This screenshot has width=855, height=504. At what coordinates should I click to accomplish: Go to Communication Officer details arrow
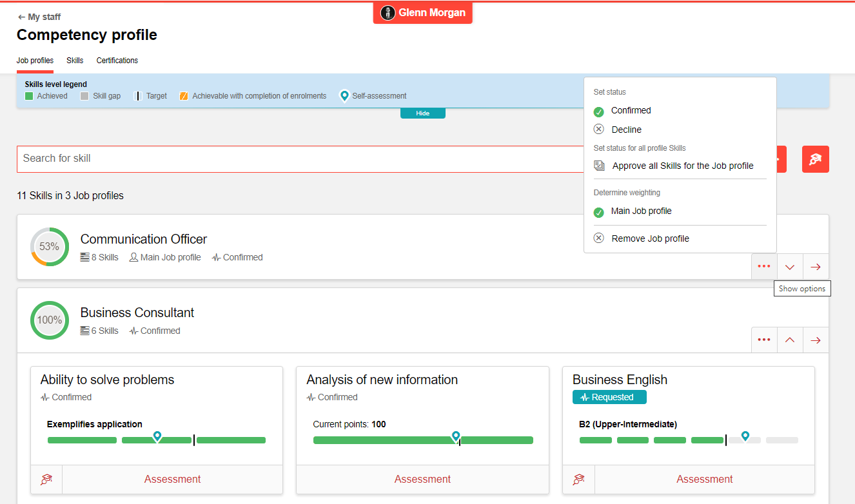point(816,267)
